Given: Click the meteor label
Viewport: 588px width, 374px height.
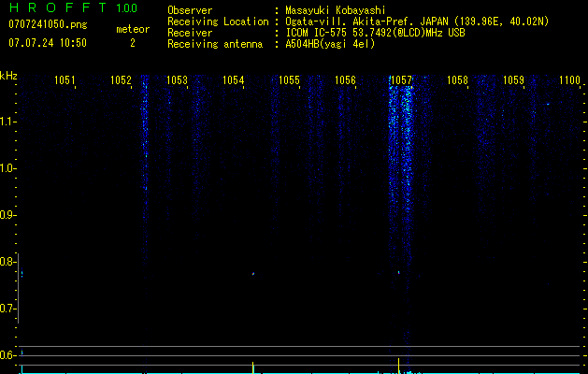Looking at the screenshot, I should pyautogui.click(x=133, y=29).
